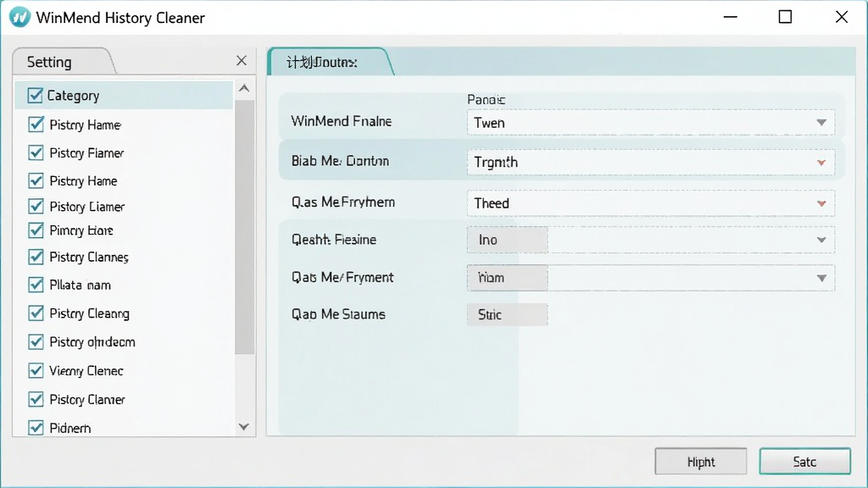868x488 pixels.
Task: Toggle the Pistory Cleanng checkbox
Action: point(36,313)
